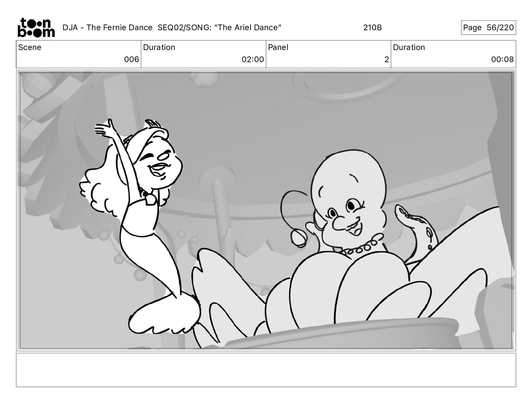Select the panel duration value '00:08'
The image size is (532, 411).
[502, 59]
